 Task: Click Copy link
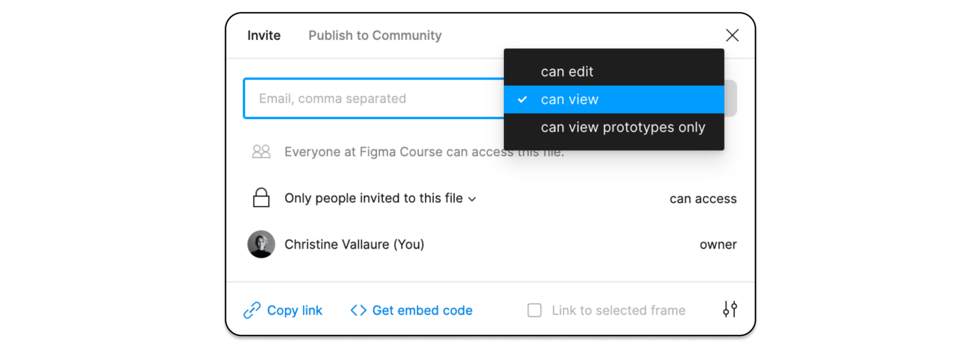click(295, 310)
